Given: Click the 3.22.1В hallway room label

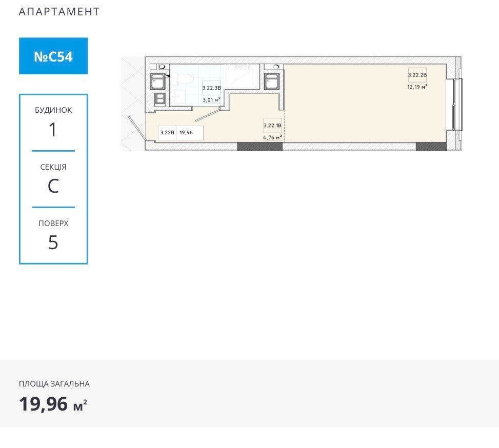Looking at the screenshot, I should click(272, 126).
